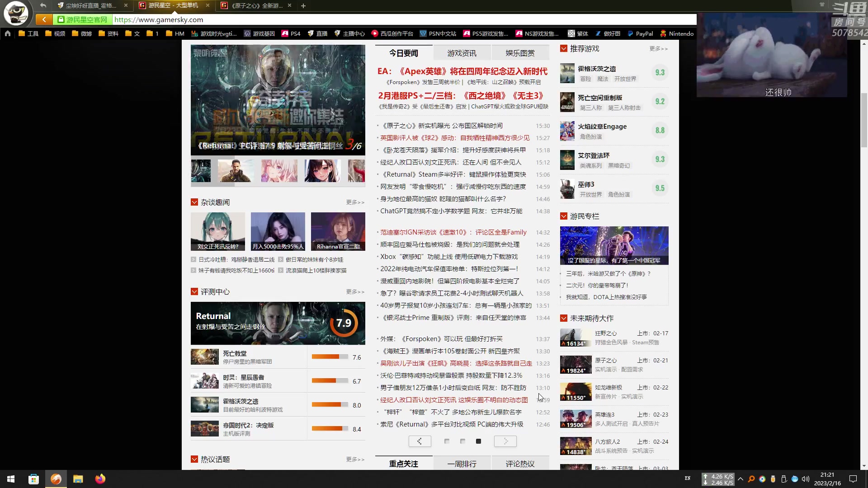Click the undo/return arrow icon in title bar
Viewport: 868px width, 488px height.
[x=43, y=5]
